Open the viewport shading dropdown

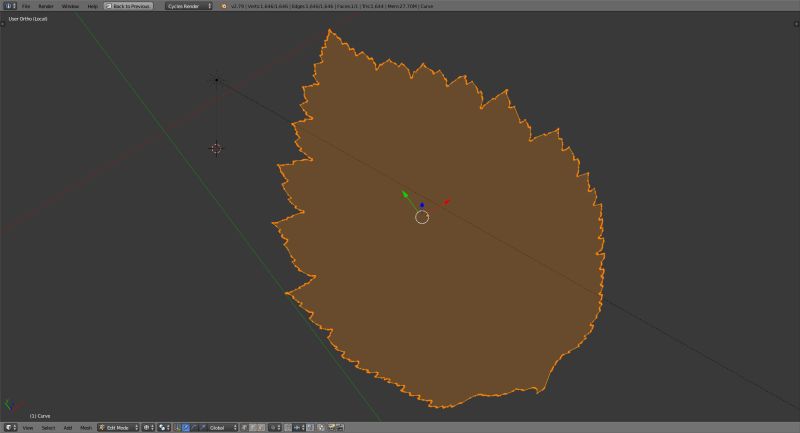[148, 427]
